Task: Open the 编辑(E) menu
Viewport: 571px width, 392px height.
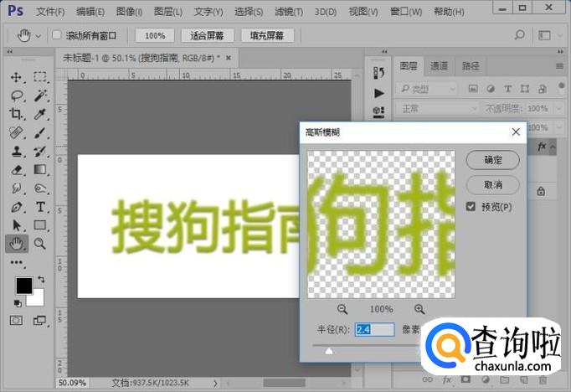Action: [90, 12]
